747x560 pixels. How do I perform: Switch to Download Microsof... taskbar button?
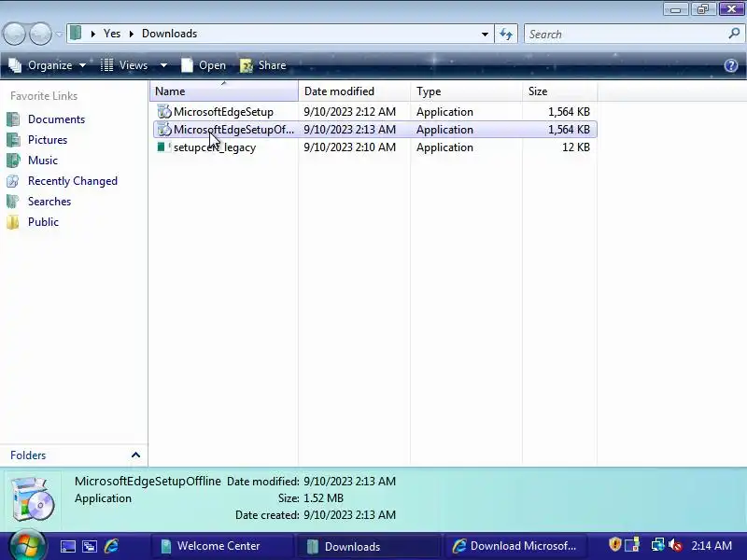pyautogui.click(x=515, y=546)
